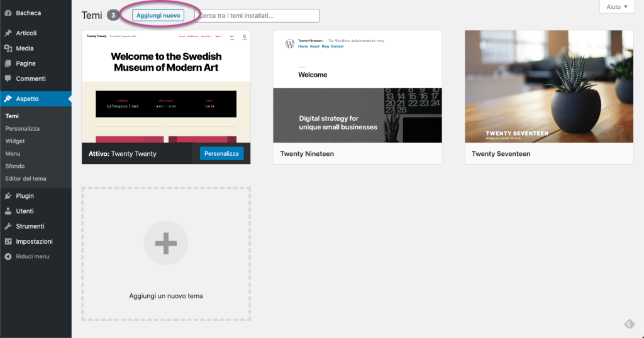Click the Commenti speech bubble icon
644x338 pixels.
(x=8, y=79)
